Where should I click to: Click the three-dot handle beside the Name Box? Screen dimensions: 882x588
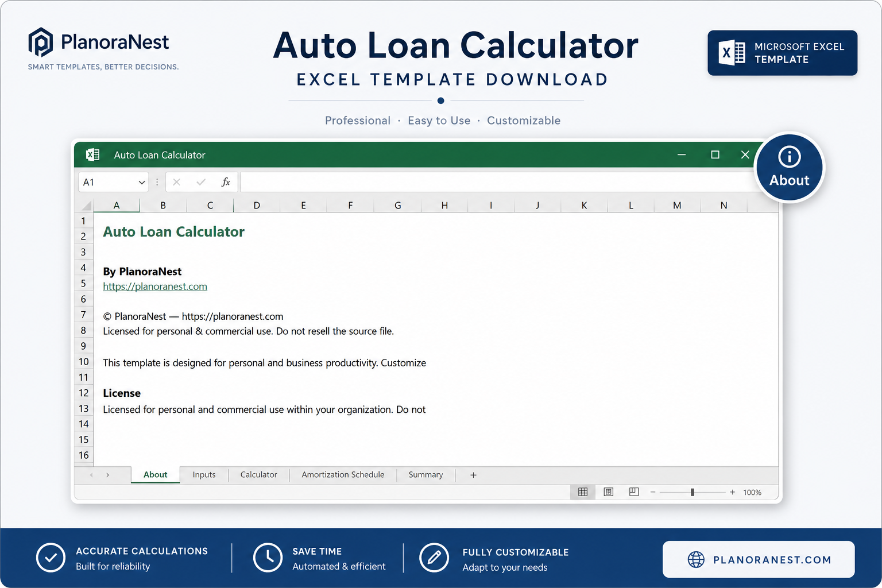click(x=157, y=182)
